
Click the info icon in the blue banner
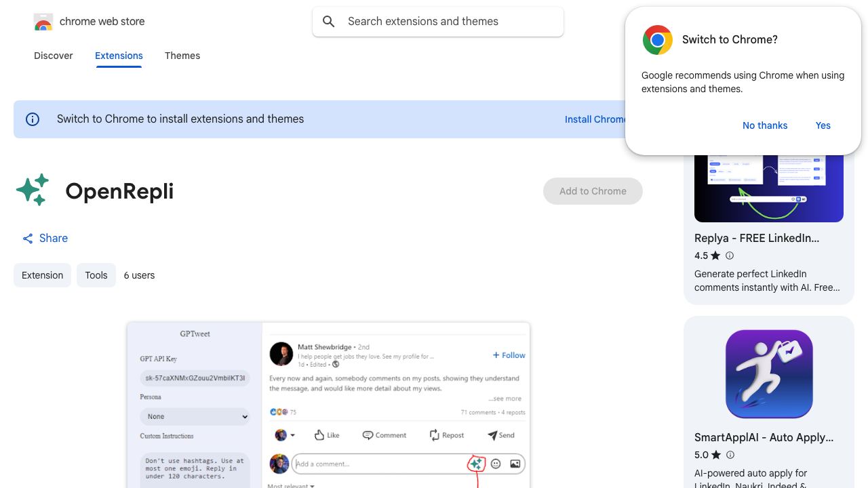33,119
